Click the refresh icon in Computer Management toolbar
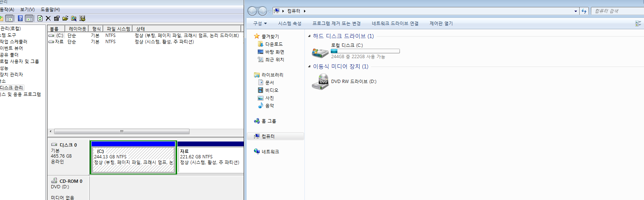This screenshot has width=644, height=200. pos(40,18)
